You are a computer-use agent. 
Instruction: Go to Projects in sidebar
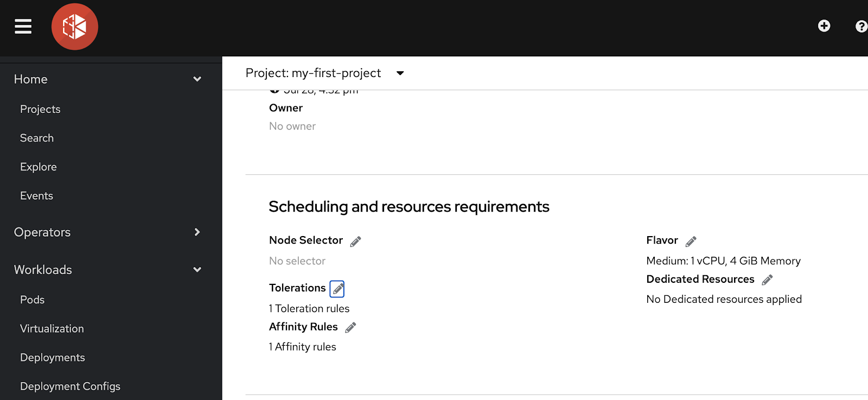point(40,109)
